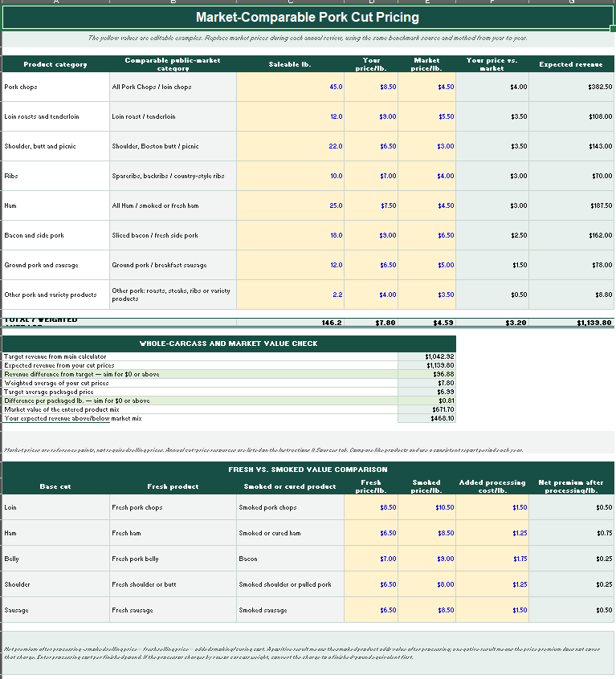
Task: Select difference per packaged lb. $0.81
Action: click(426, 401)
